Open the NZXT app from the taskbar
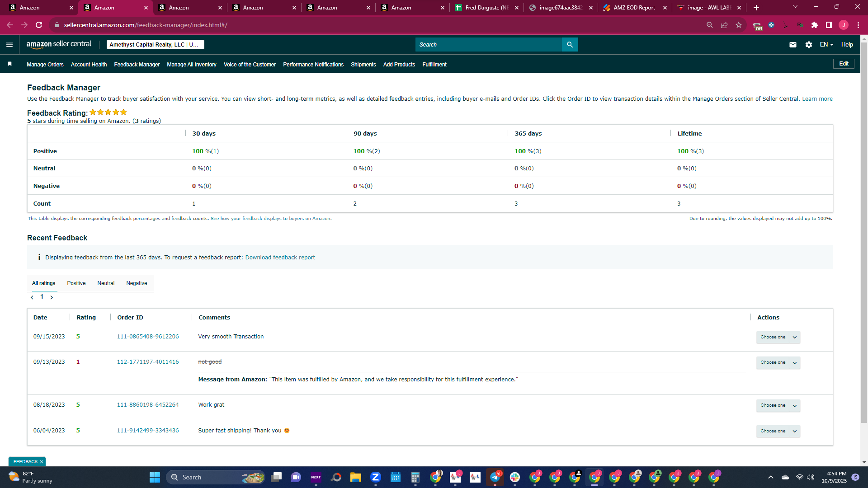Screen dimensions: 868x488 click(316, 477)
